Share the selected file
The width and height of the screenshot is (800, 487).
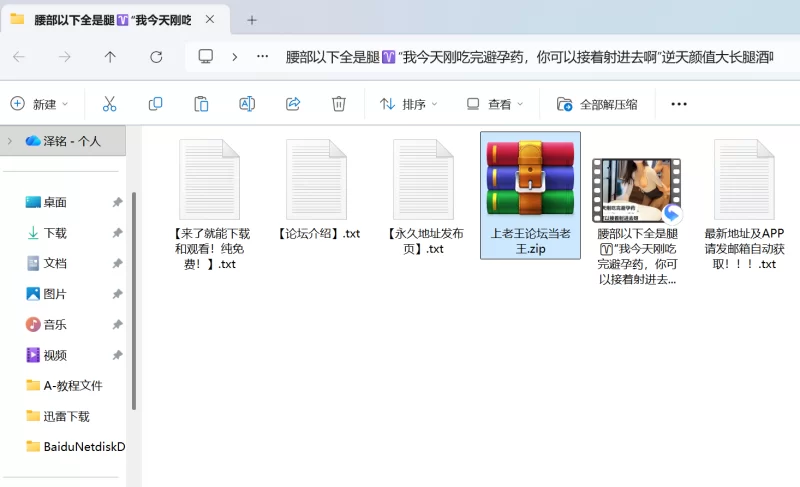[x=293, y=104]
